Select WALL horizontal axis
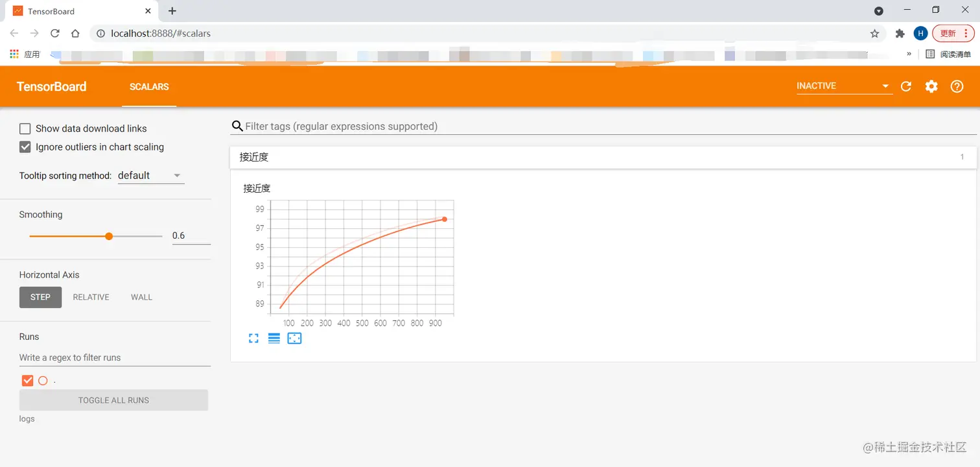The image size is (980, 467). (141, 297)
